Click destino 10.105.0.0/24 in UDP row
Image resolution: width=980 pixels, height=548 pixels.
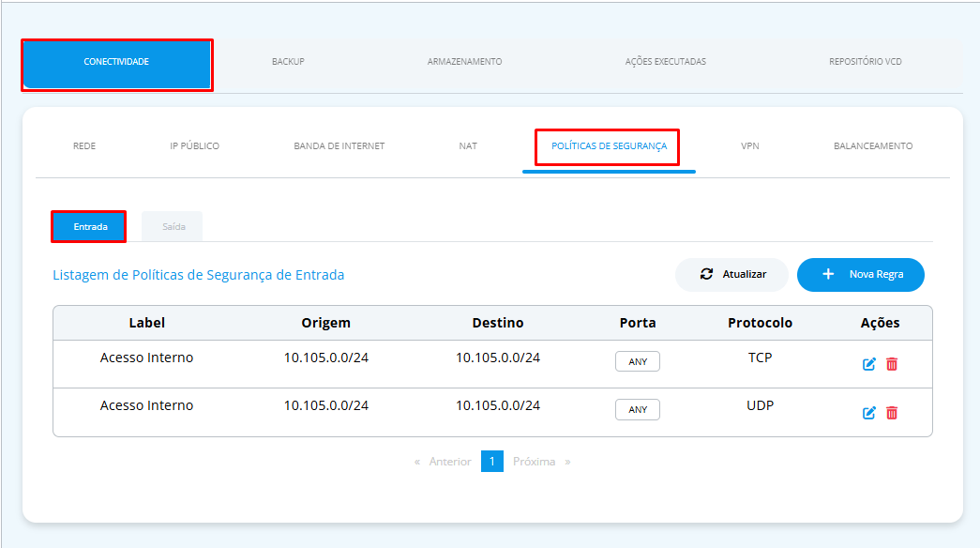(x=497, y=405)
